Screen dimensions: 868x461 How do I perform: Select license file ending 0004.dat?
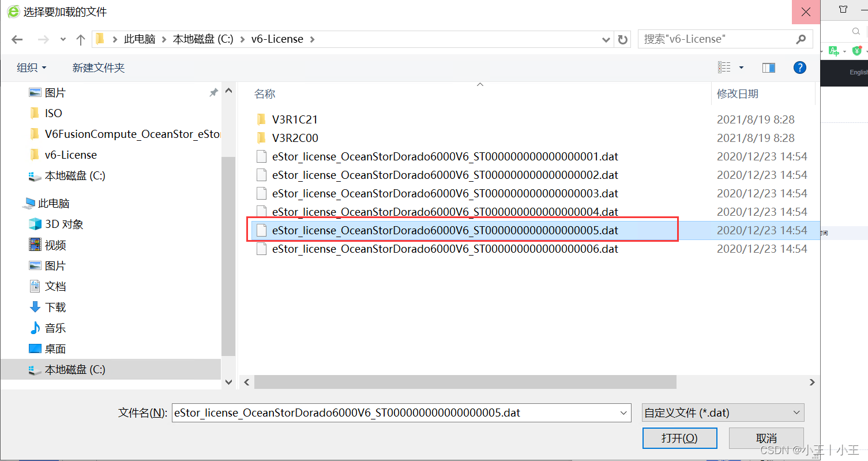click(x=445, y=212)
